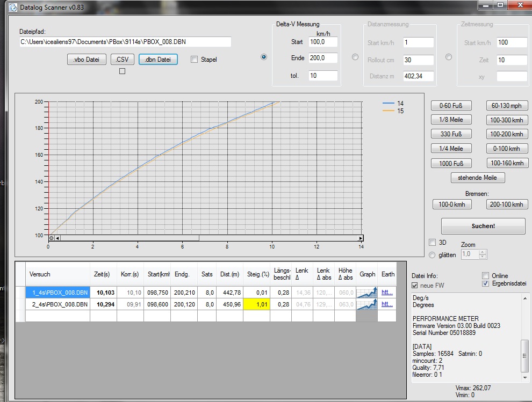Click the 442,78 distance cell

point(229,293)
